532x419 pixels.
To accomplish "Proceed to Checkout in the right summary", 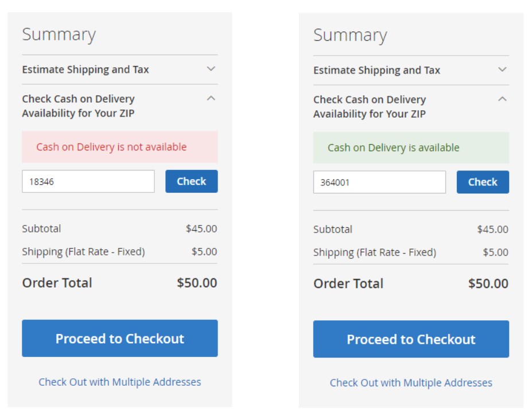I will point(411,339).
